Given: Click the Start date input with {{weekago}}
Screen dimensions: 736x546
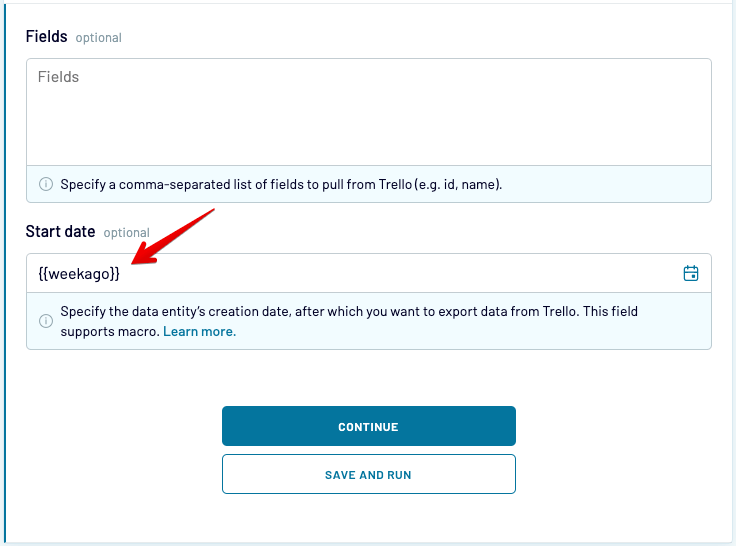Looking at the screenshot, I should 369,273.
